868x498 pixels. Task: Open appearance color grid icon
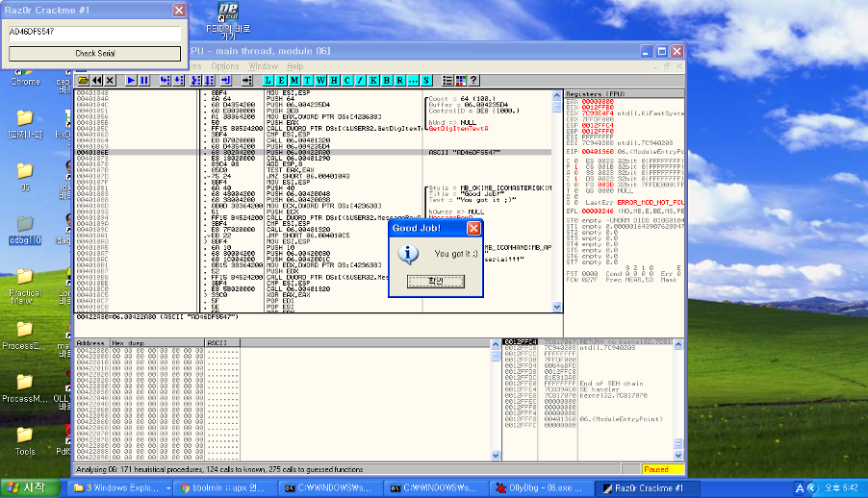pos(461,81)
